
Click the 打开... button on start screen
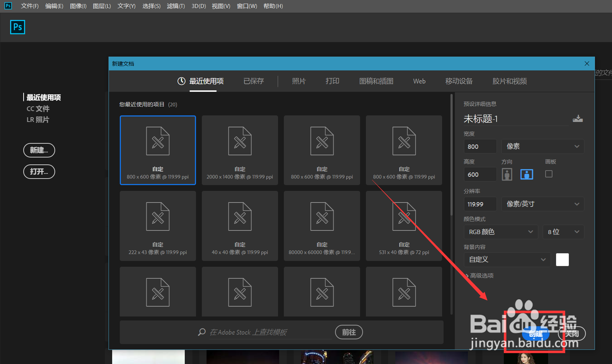tap(39, 172)
